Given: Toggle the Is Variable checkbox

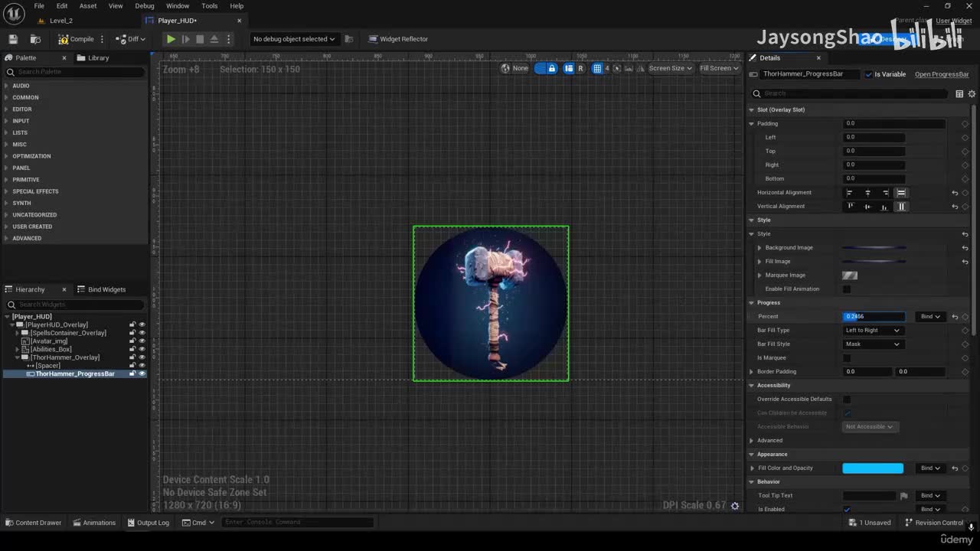Looking at the screenshot, I should (x=868, y=74).
